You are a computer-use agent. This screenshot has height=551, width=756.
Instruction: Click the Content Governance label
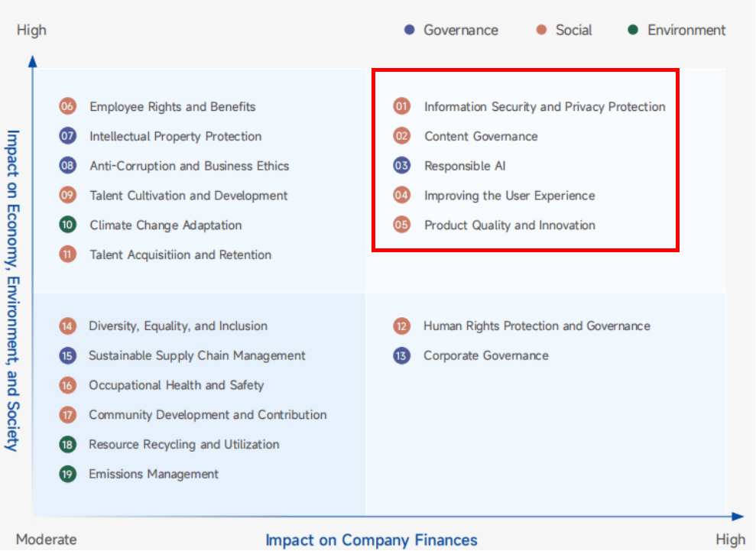(481, 137)
